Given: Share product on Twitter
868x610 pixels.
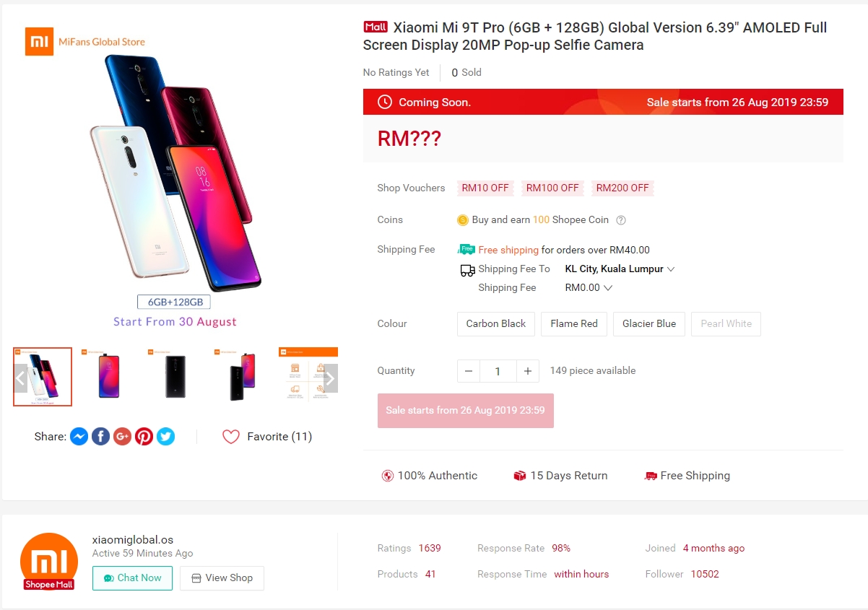Looking at the screenshot, I should click(166, 436).
